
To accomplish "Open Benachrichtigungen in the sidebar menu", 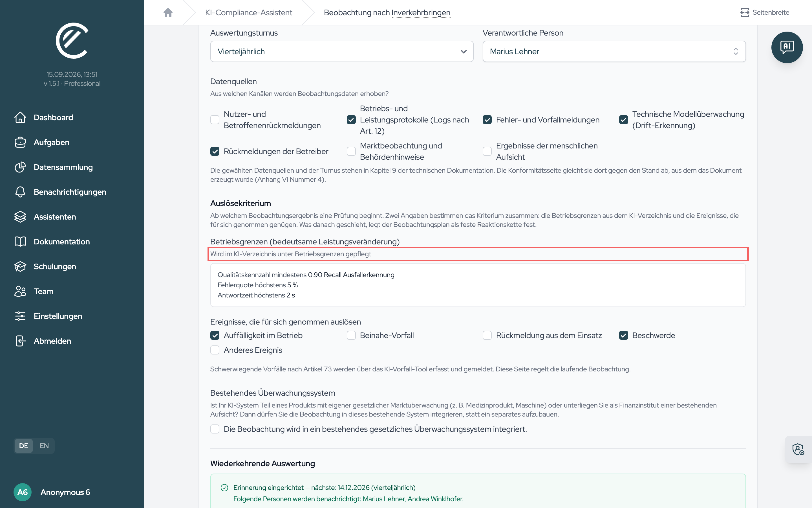I will pyautogui.click(x=70, y=192).
